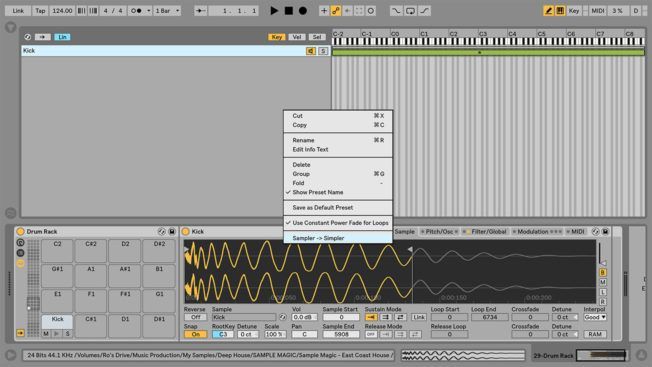The image size is (652, 367).
Task: Click the Stop button in the transport
Action: click(289, 11)
